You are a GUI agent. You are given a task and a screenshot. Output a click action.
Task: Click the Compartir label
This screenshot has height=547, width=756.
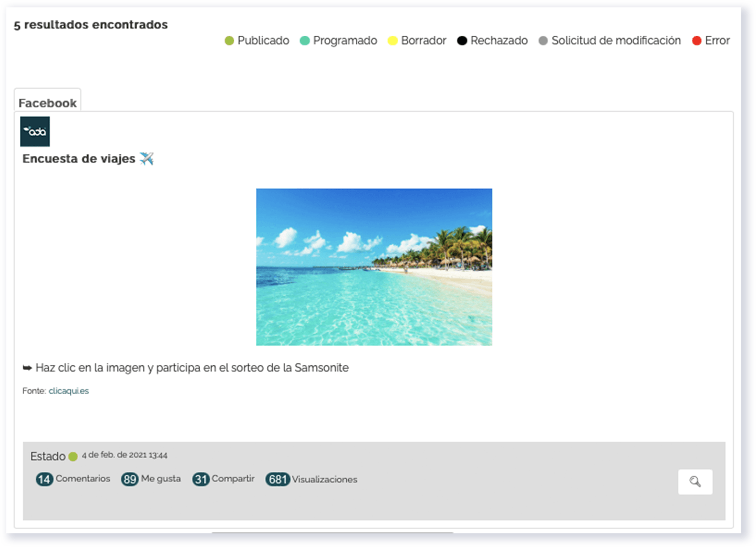click(233, 479)
